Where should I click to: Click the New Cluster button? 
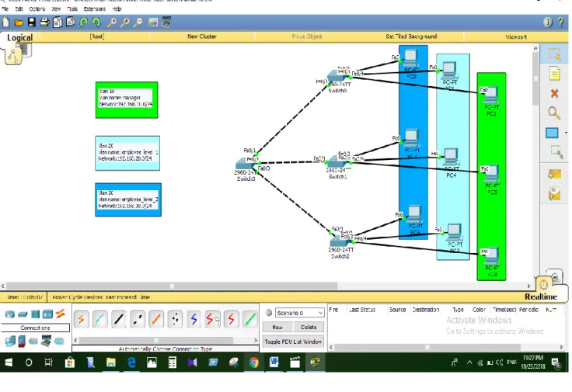click(202, 36)
